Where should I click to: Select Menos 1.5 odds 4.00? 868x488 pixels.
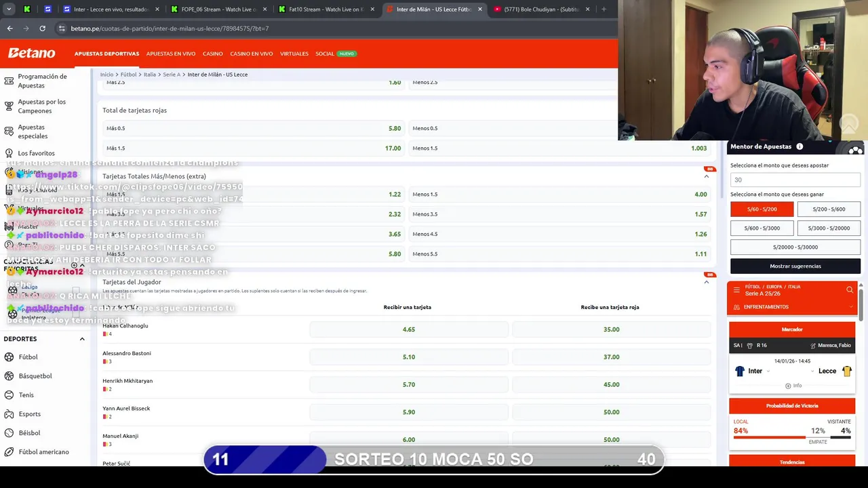click(x=560, y=195)
